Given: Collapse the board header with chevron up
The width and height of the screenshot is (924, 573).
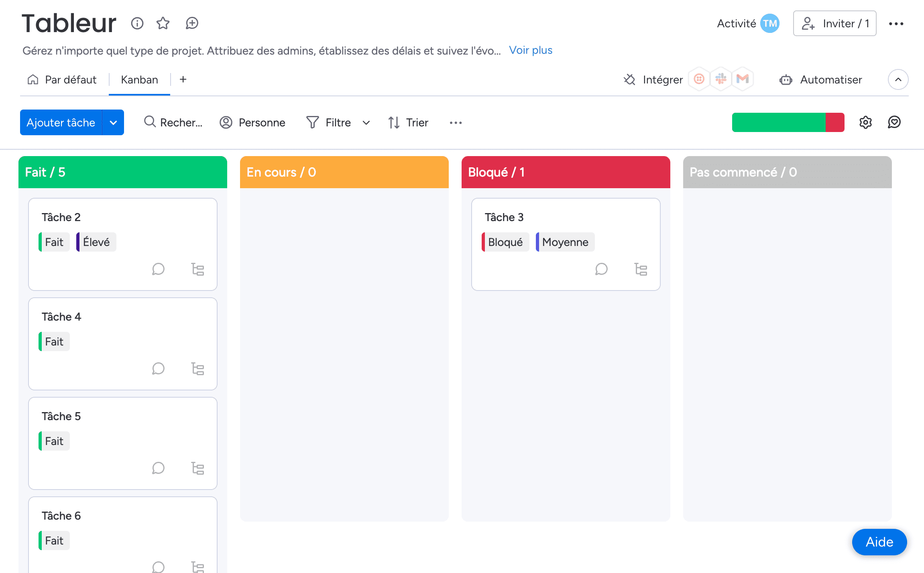Looking at the screenshot, I should pos(898,79).
